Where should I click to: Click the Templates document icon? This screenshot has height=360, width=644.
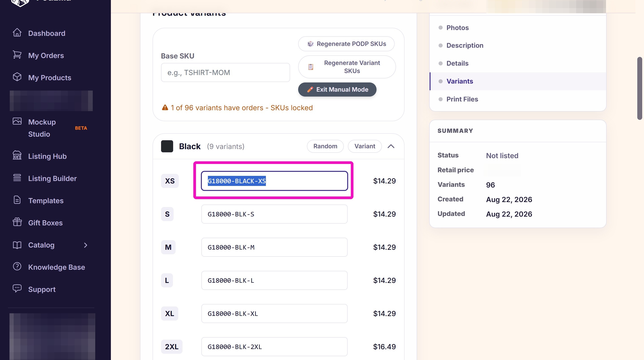tap(17, 200)
